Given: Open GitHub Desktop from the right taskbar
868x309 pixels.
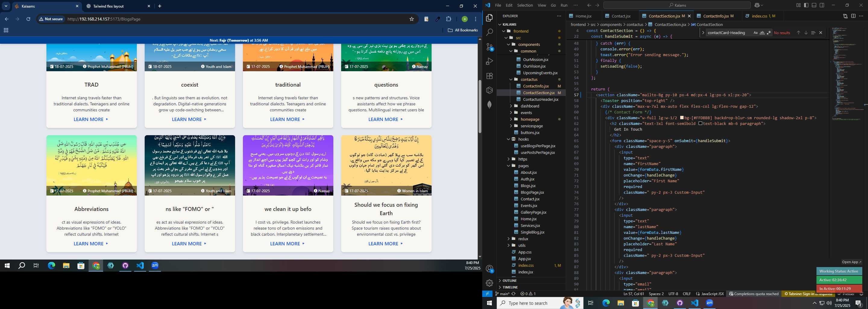Looking at the screenshot, I should click(x=680, y=303).
